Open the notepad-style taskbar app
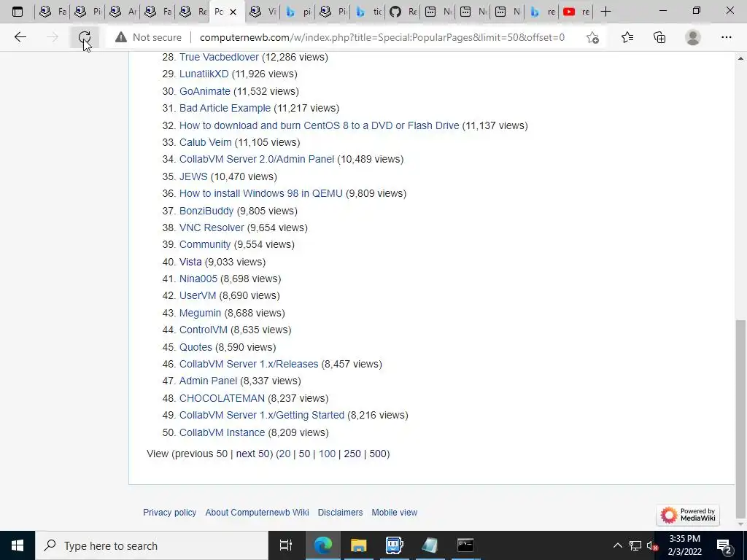Image resolution: width=747 pixels, height=560 pixels. click(430, 545)
